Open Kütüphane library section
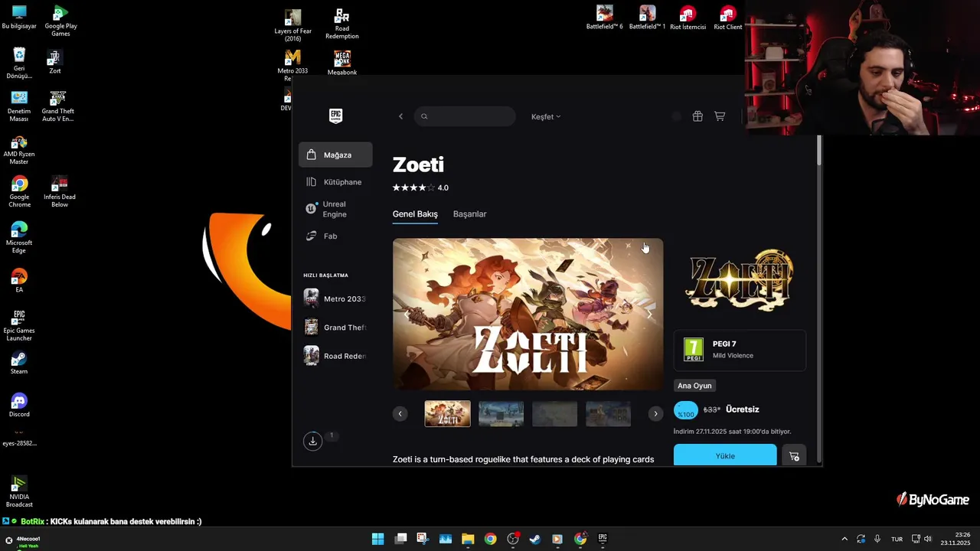This screenshot has height=551, width=980. point(335,182)
